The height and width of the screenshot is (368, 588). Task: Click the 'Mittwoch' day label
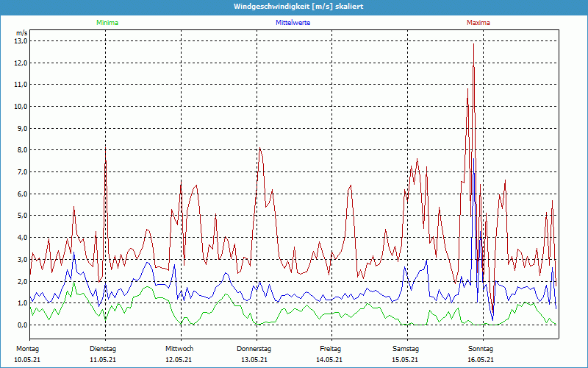pos(179,349)
